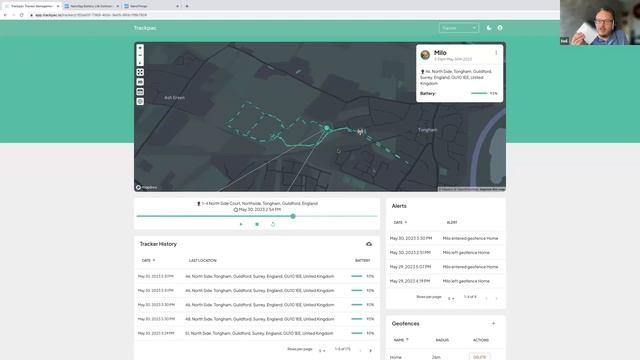
Task: Sort Geofences by NAME column
Action: click(401, 340)
